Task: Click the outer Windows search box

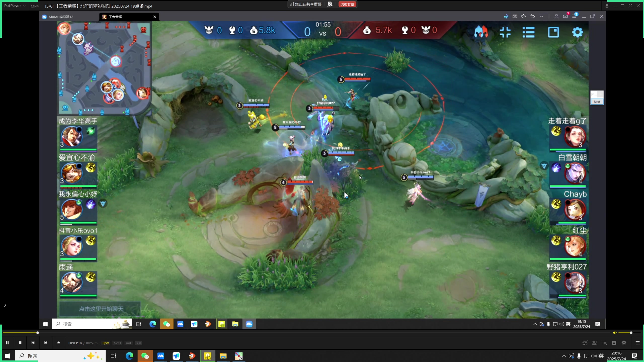Action: (60, 356)
